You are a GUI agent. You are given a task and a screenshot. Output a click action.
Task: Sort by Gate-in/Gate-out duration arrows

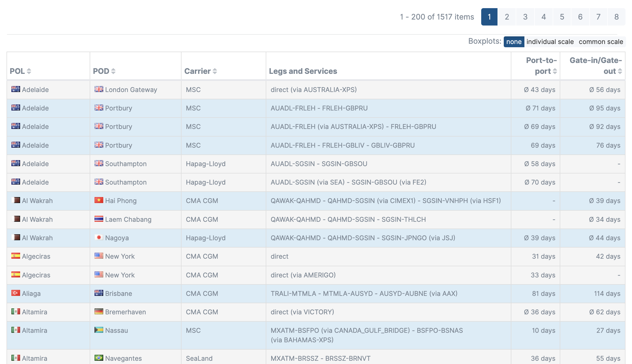[620, 71]
